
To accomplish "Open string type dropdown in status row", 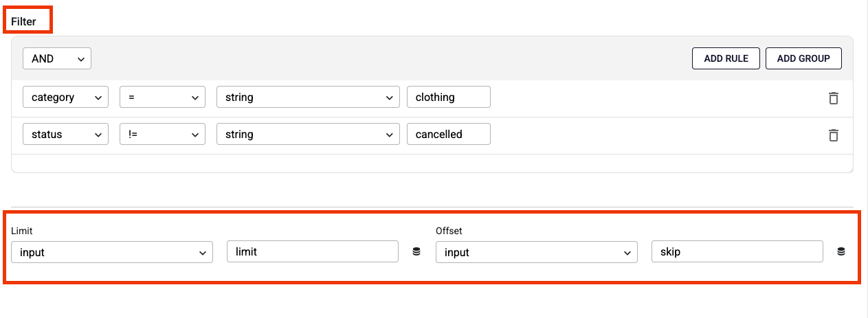I will click(308, 135).
